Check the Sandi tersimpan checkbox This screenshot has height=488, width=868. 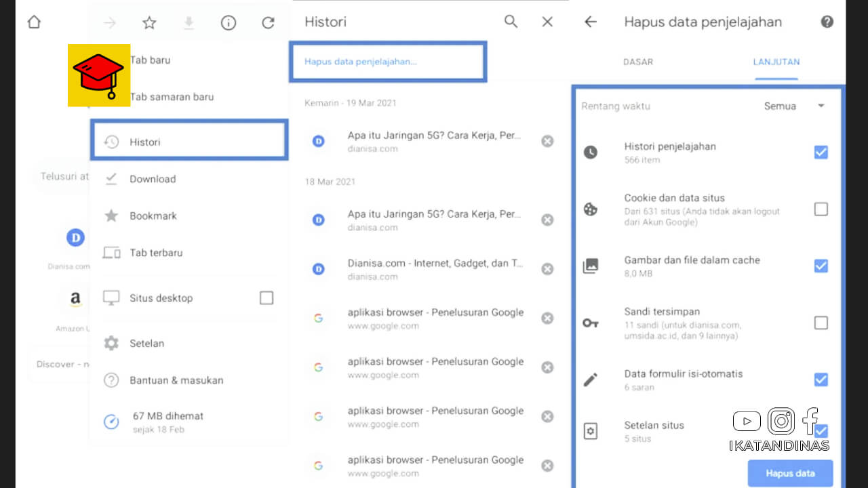(x=821, y=323)
